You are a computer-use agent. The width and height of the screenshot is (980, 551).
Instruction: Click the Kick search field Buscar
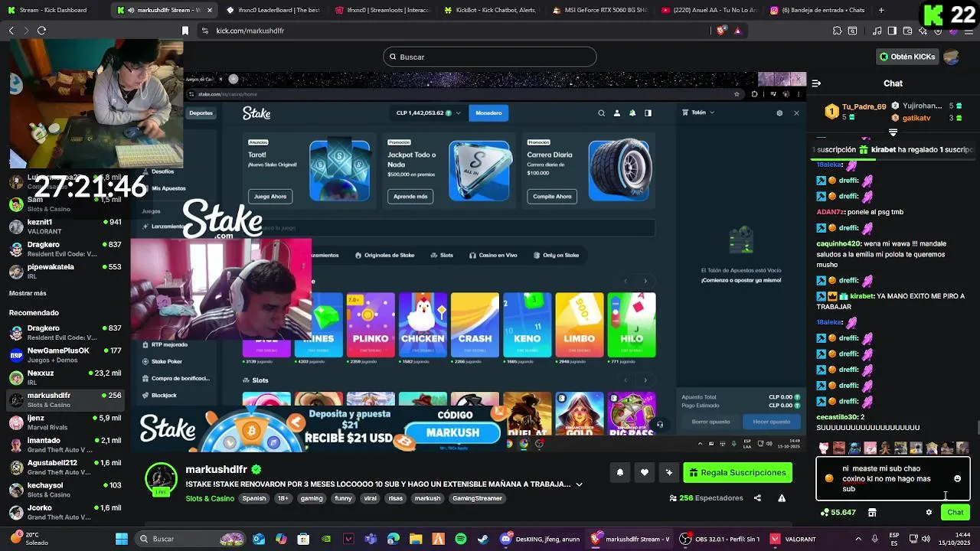click(x=490, y=57)
